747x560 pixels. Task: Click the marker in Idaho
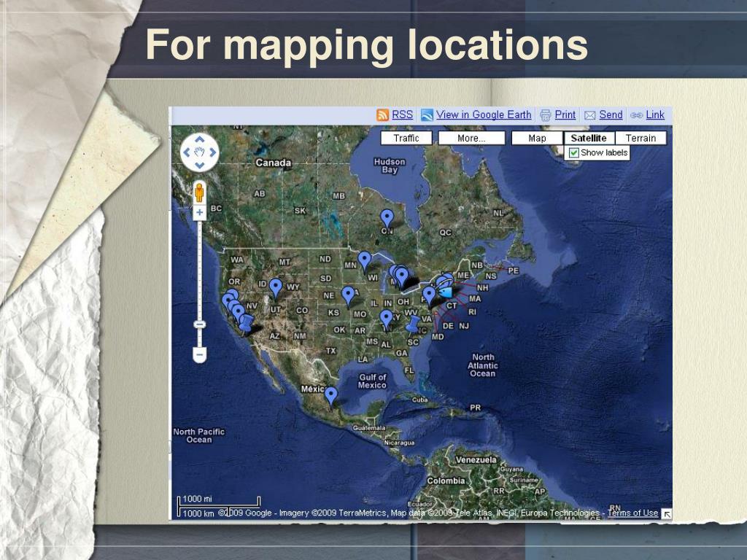(x=275, y=289)
